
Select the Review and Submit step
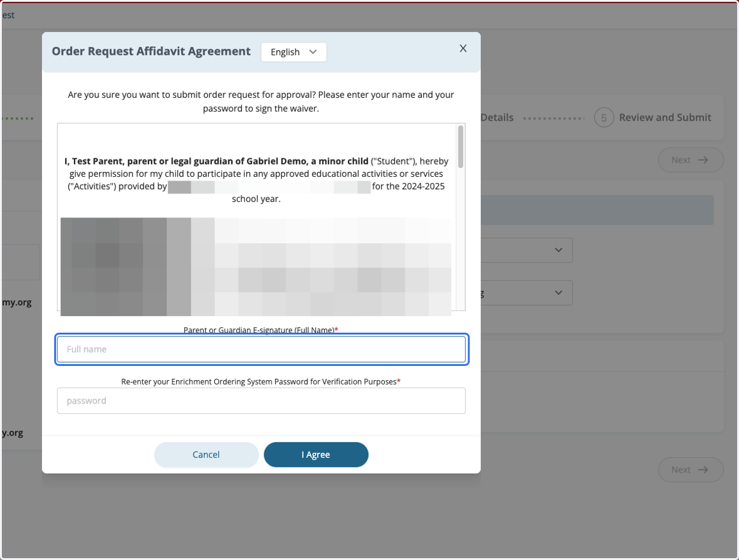(665, 117)
